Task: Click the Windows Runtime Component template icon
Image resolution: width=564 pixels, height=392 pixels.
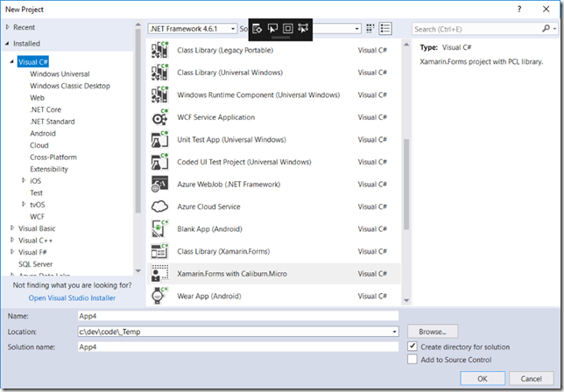Action: pos(159,94)
